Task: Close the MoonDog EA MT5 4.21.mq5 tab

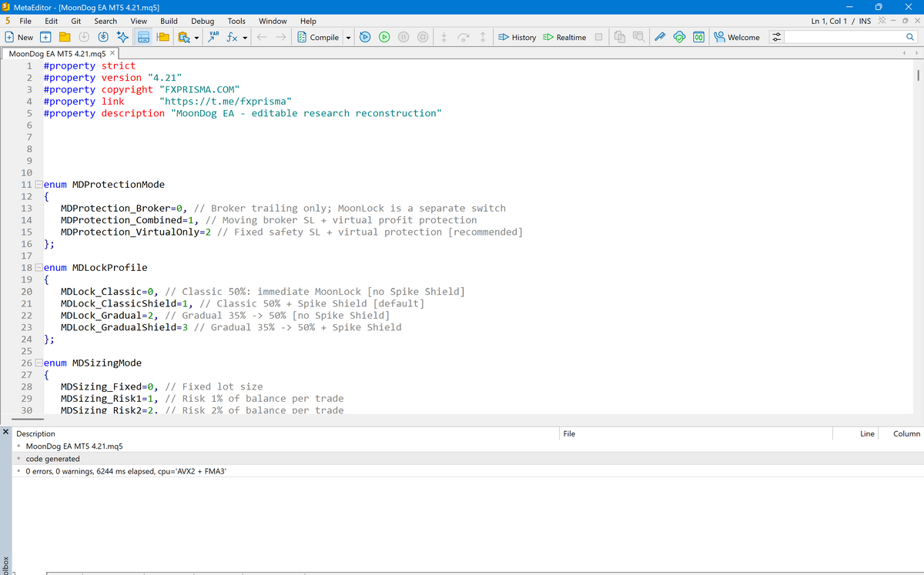Action: [112, 53]
